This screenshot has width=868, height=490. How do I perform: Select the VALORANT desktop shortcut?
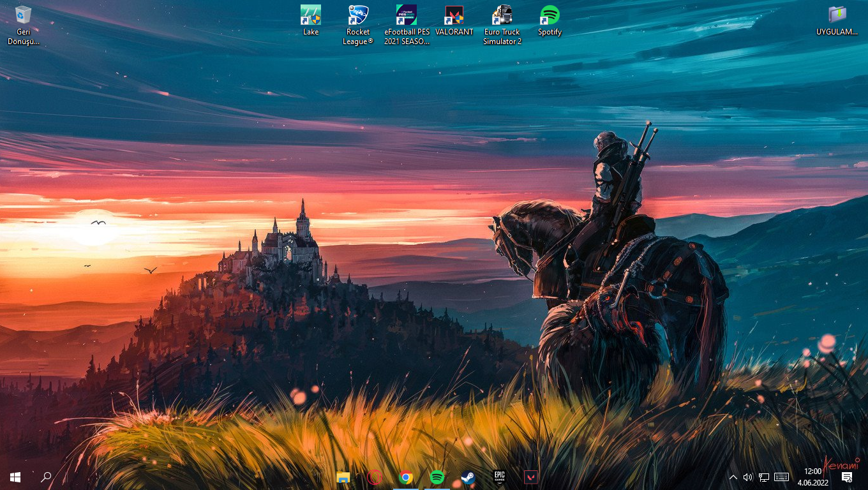coord(454,21)
